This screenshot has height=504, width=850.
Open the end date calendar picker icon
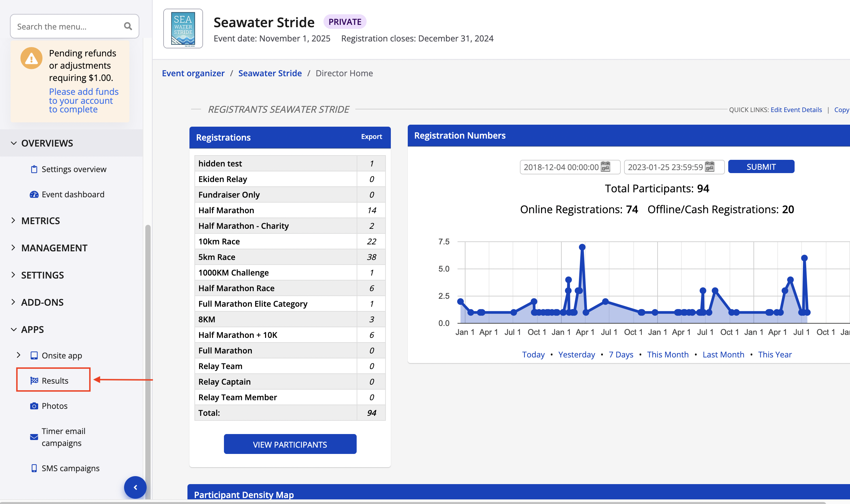click(x=709, y=167)
